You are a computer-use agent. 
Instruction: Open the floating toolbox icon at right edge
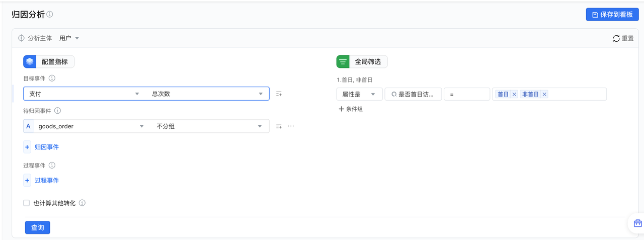click(x=637, y=223)
